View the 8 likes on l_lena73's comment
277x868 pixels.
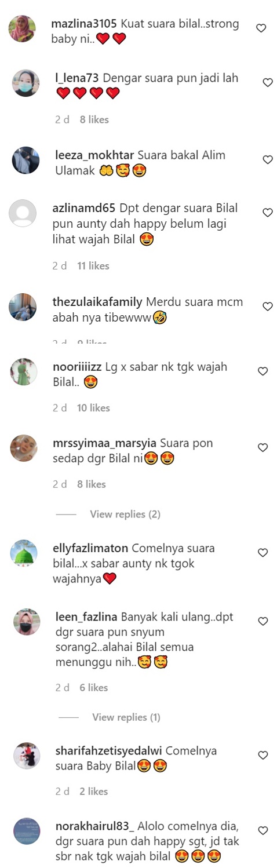coord(94,119)
